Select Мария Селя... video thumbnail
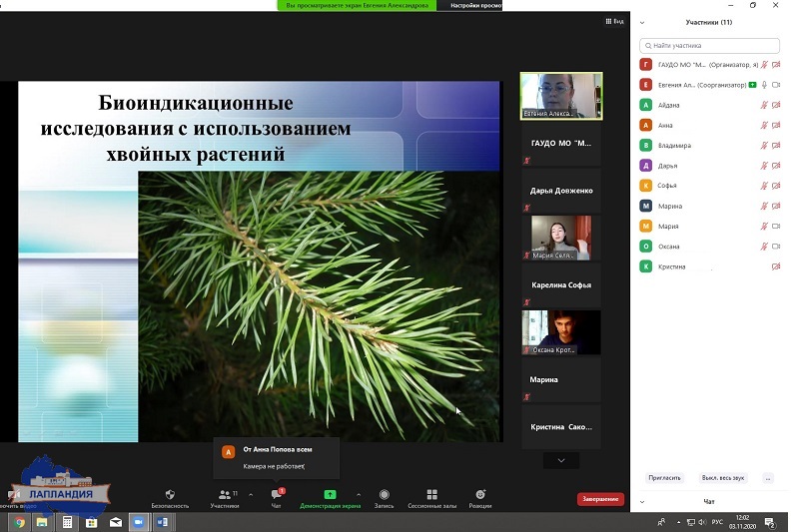799x532 pixels. click(x=561, y=238)
